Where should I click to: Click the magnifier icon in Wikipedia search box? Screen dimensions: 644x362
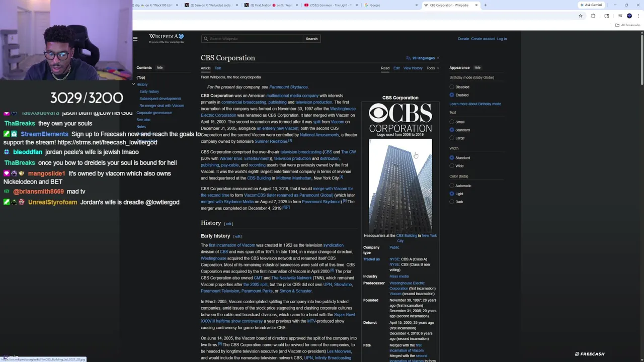(205, 39)
